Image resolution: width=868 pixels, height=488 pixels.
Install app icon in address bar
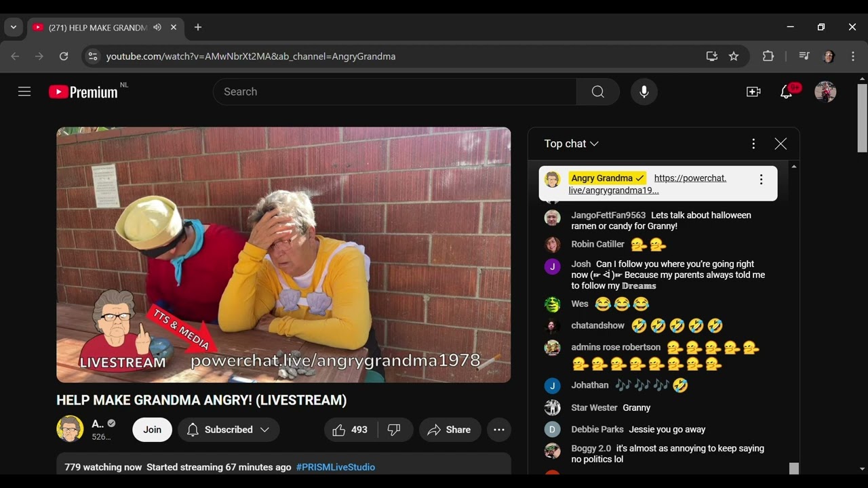tap(711, 56)
